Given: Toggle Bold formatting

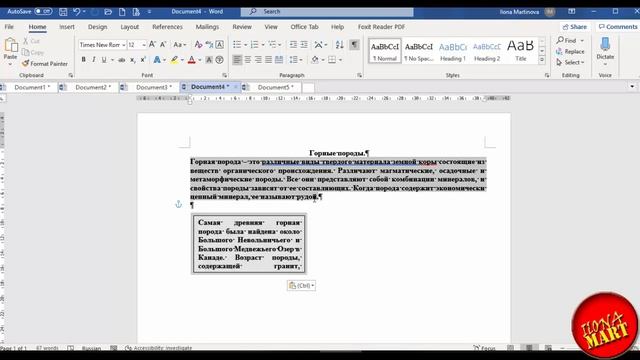Looking at the screenshot, I should pos(83,60).
